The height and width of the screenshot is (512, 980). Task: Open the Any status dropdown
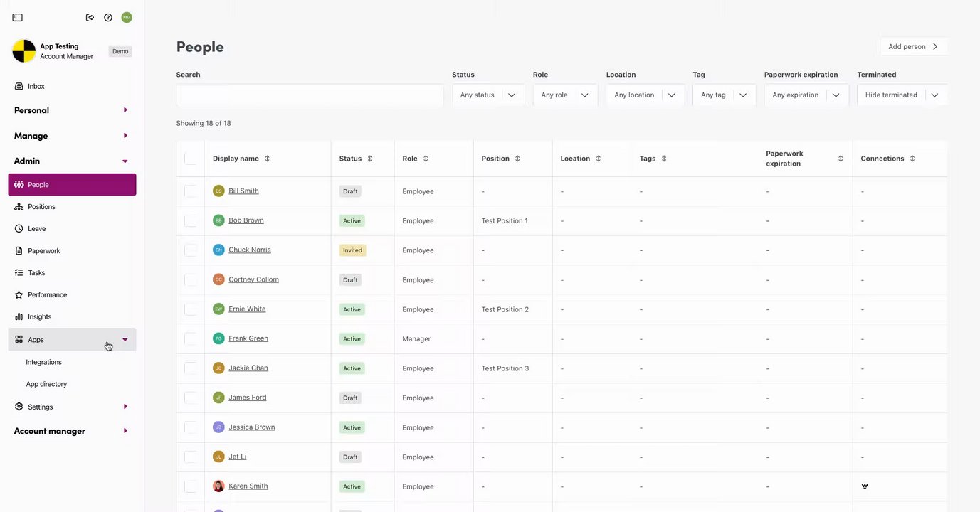pyautogui.click(x=488, y=95)
